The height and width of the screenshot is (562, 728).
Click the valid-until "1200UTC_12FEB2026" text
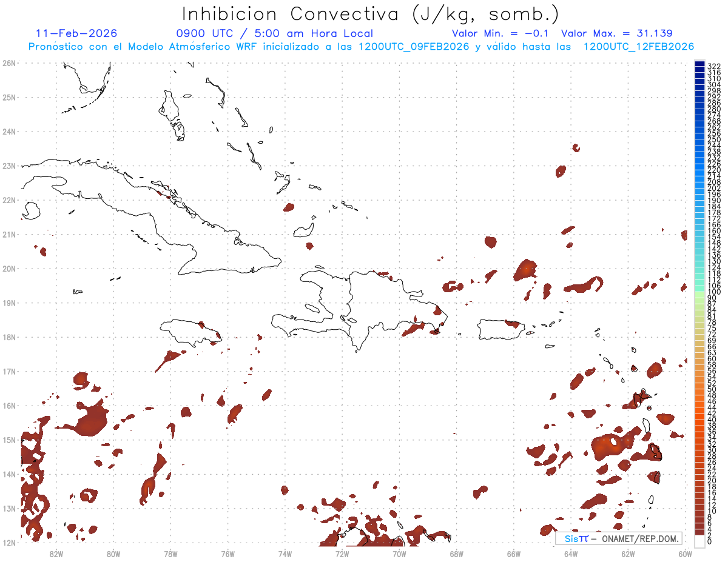pyautogui.click(x=639, y=47)
